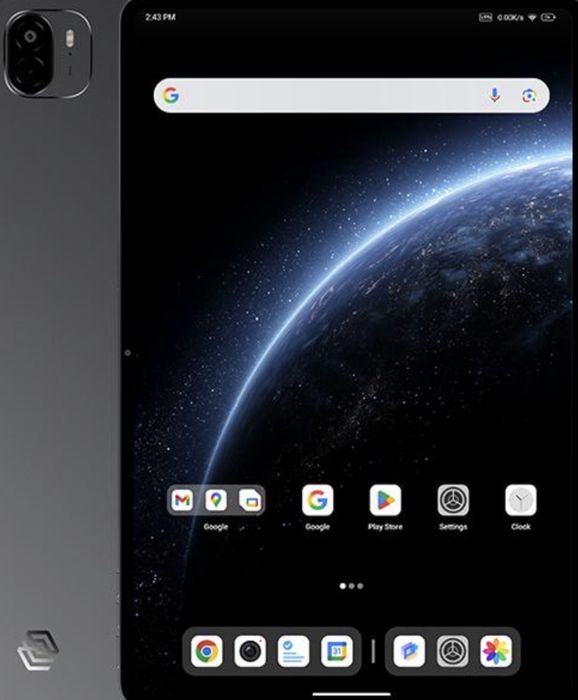Select the second home page indicator dot
Viewport: 578px width, 700px height.
(352, 586)
